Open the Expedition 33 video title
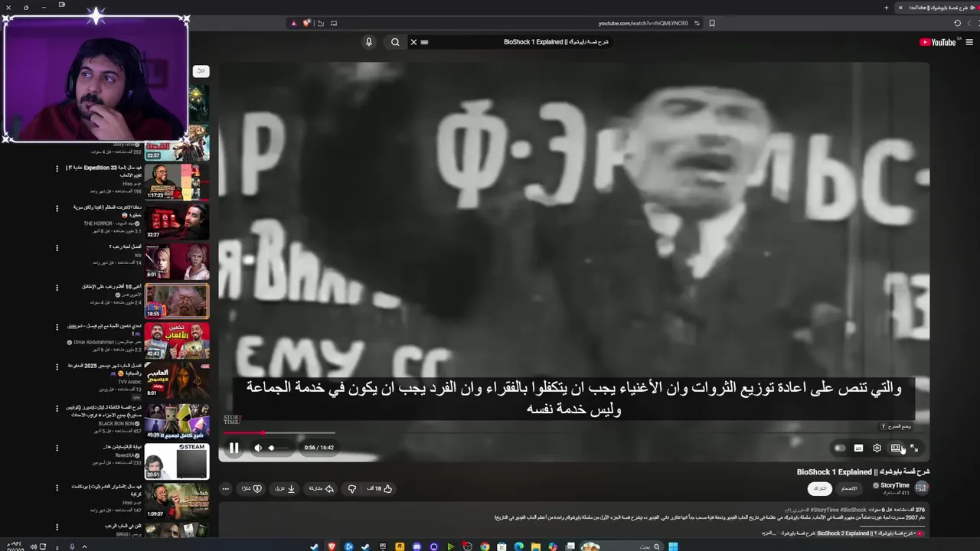This screenshot has width=980, height=551. coord(104,171)
